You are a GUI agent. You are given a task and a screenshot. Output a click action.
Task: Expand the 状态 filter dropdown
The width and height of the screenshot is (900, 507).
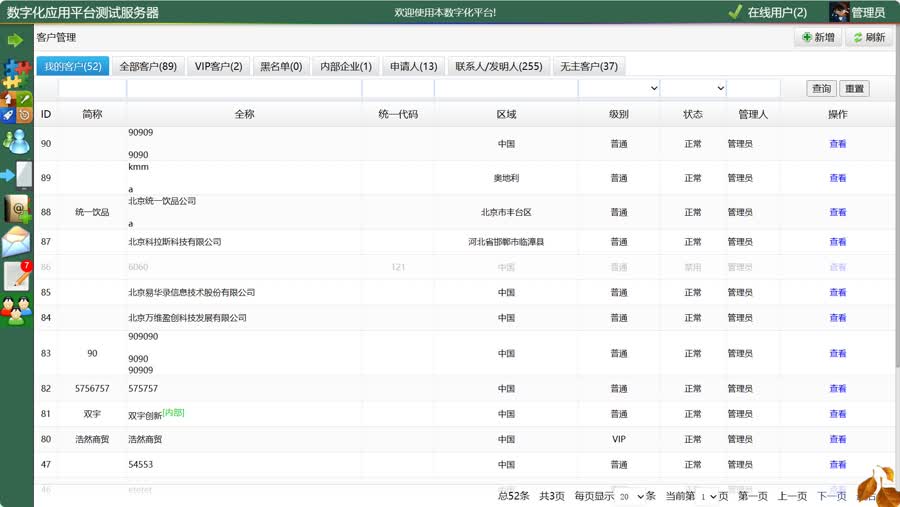(693, 88)
